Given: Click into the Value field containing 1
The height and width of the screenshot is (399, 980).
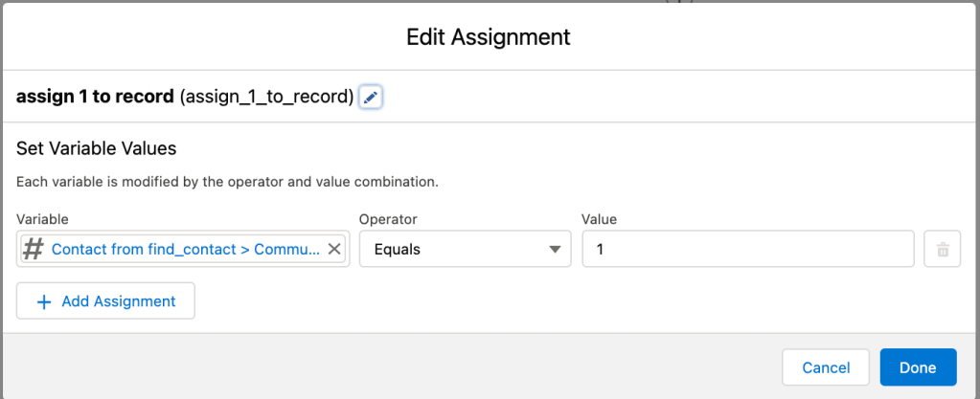Looking at the screenshot, I should point(747,250).
